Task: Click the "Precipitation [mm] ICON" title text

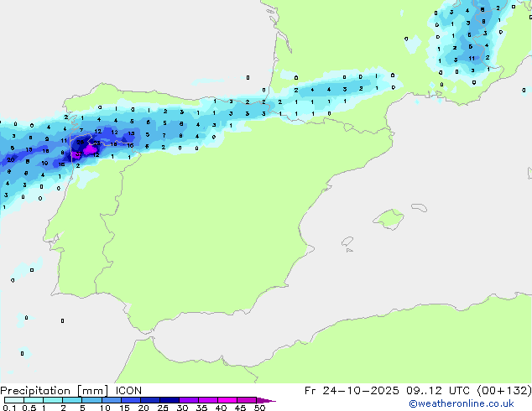Action: coord(71,391)
